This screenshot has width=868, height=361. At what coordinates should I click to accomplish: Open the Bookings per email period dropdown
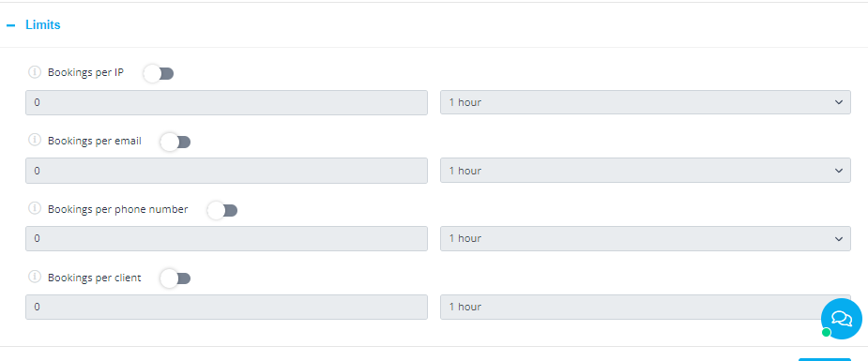[645, 171]
